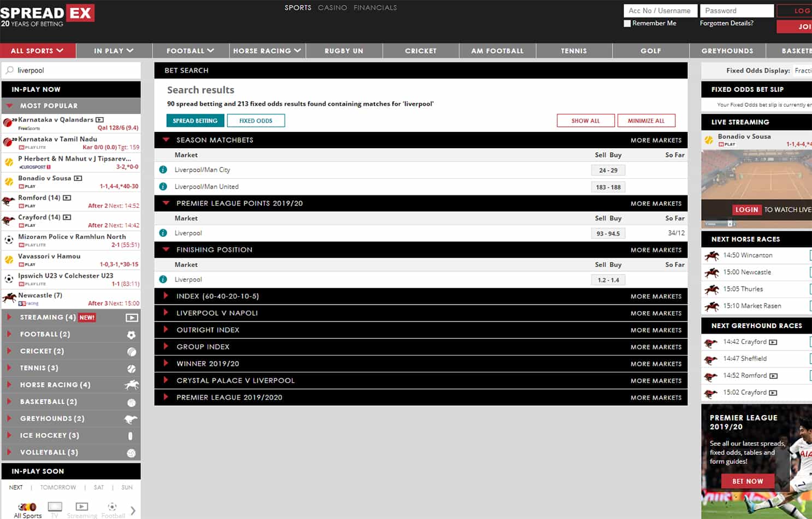Image resolution: width=812 pixels, height=519 pixels.
Task: Click horse icon beside 14:50 Wincanton race
Action: pos(711,255)
